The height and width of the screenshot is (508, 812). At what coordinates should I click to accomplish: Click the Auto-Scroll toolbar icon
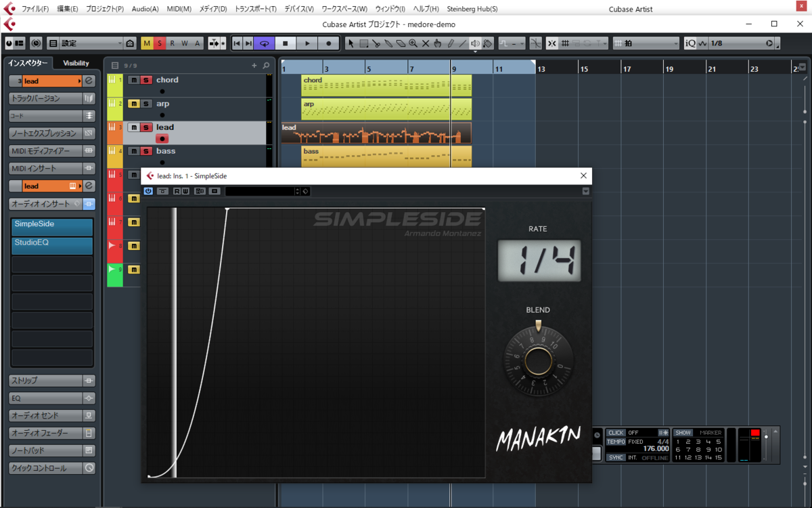pyautogui.click(x=215, y=43)
